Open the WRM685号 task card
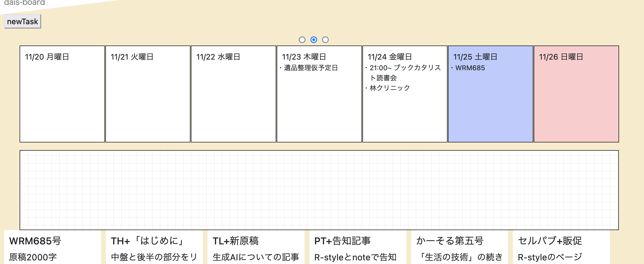 pyautogui.click(x=53, y=248)
